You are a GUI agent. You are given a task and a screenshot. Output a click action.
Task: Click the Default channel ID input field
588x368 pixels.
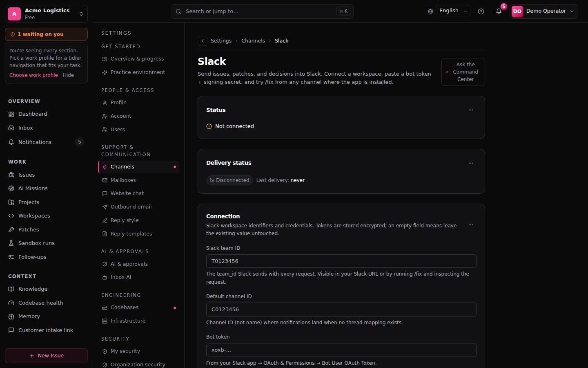(x=341, y=310)
